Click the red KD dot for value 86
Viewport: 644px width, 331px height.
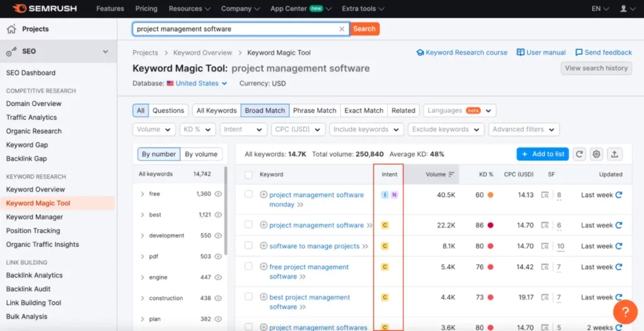[x=491, y=225]
